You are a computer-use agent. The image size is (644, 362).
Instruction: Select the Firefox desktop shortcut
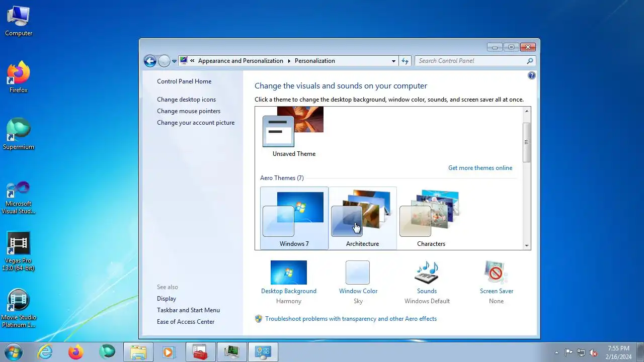click(19, 78)
